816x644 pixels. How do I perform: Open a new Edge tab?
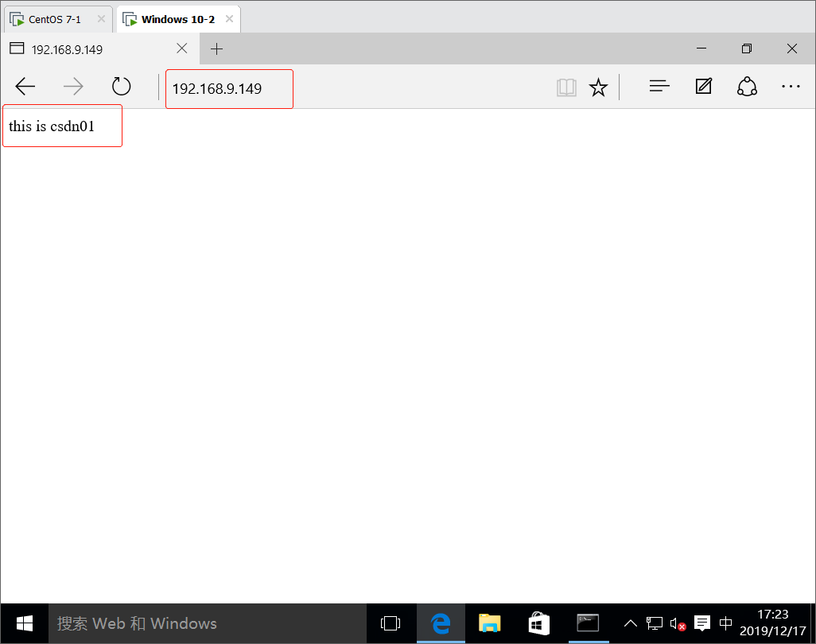[x=216, y=49]
